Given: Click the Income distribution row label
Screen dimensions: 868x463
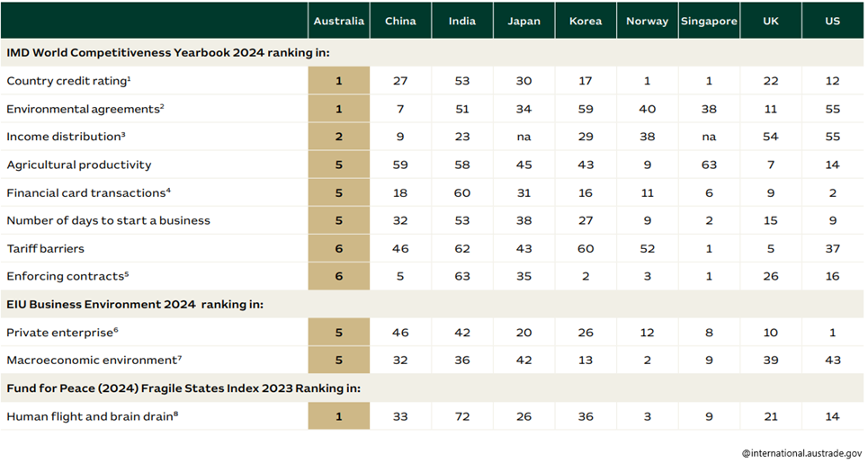Looking at the screenshot, I should pos(66,137).
